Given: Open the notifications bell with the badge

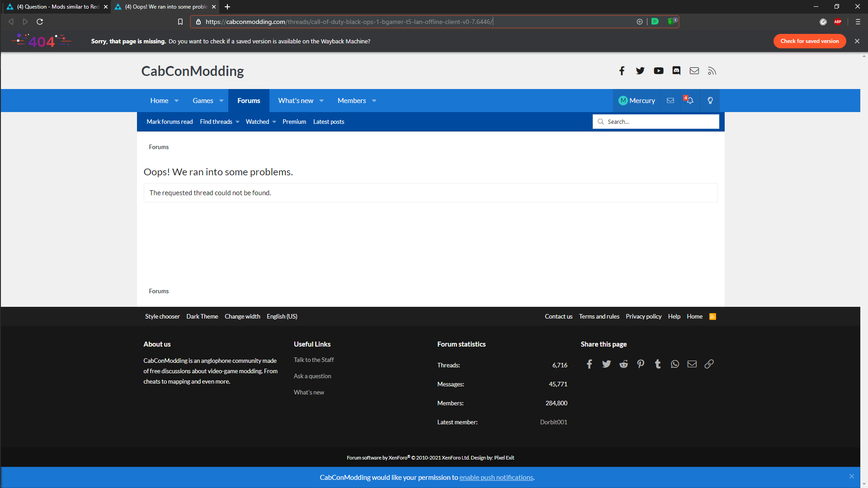Looking at the screenshot, I should (x=689, y=100).
